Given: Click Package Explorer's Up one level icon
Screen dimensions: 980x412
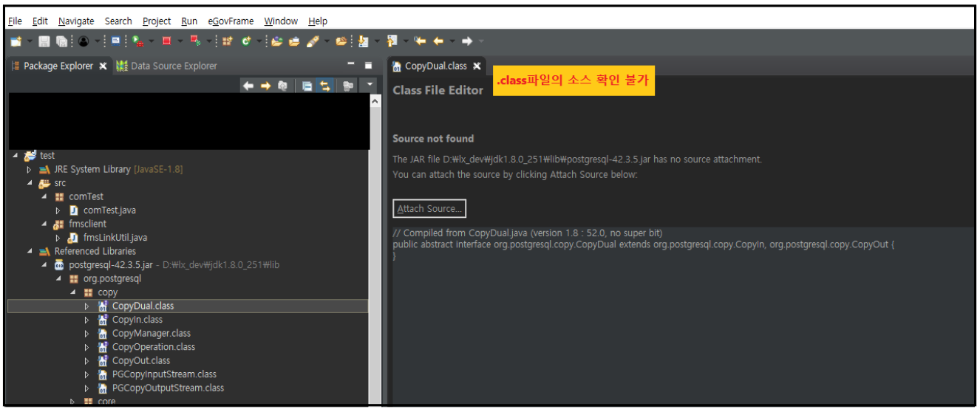Looking at the screenshot, I should 282,86.
